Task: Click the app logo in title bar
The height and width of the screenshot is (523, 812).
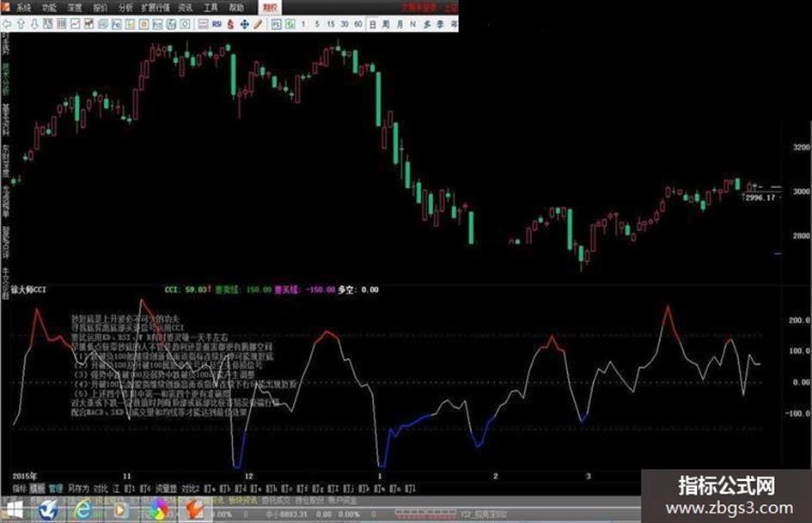Action: pyautogui.click(x=6, y=7)
